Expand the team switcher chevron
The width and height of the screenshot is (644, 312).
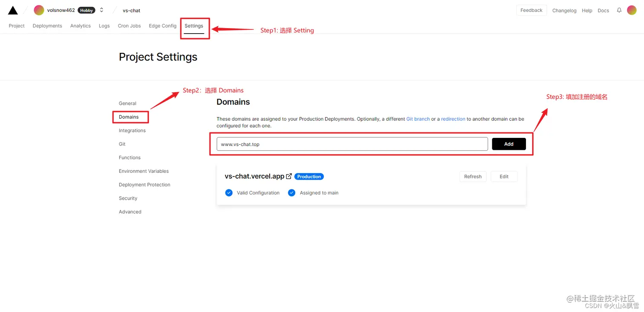tap(101, 10)
